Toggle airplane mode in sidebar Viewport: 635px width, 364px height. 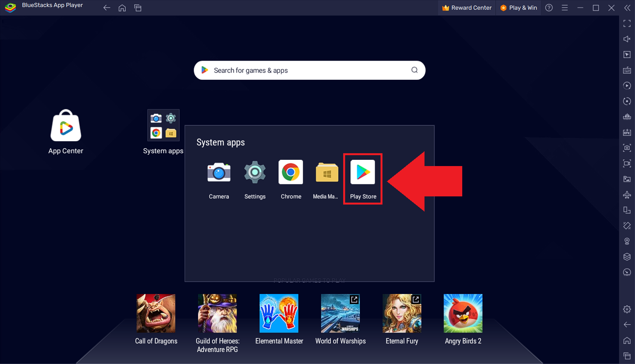pyautogui.click(x=627, y=194)
